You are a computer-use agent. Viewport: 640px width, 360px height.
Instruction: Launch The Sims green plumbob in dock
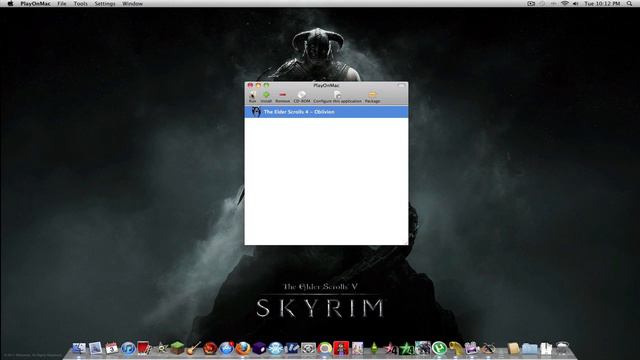click(374, 348)
